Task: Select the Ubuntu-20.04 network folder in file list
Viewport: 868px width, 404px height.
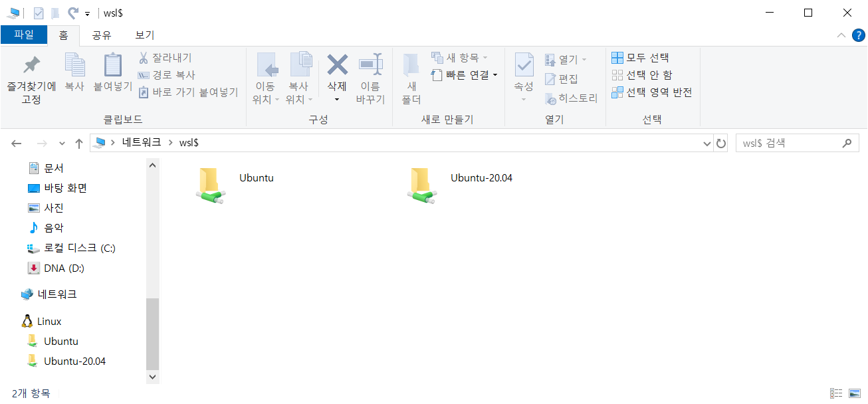Action: click(x=461, y=185)
